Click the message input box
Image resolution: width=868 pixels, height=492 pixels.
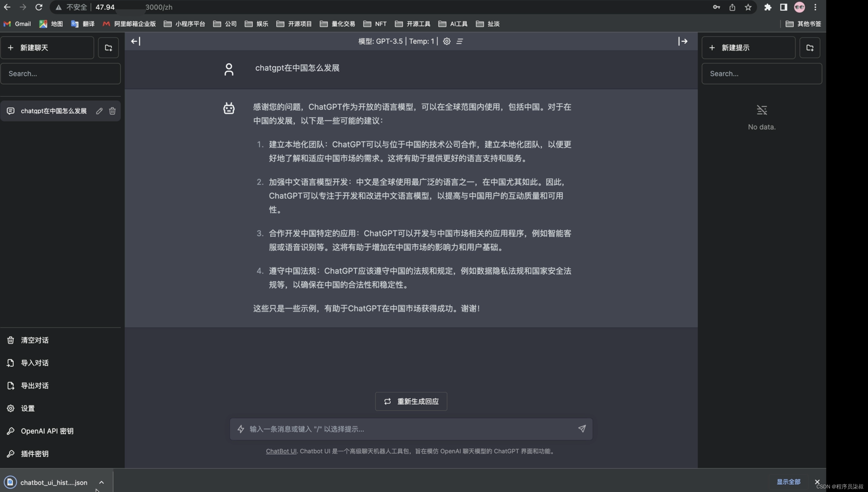tap(411, 429)
